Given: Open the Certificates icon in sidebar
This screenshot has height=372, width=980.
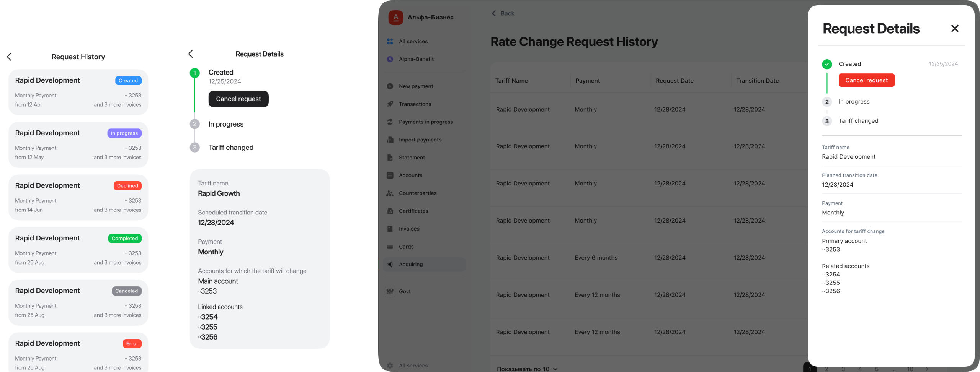Looking at the screenshot, I should [x=390, y=211].
